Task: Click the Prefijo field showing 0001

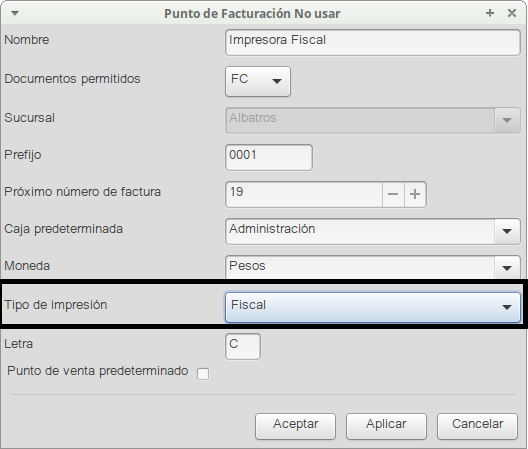Action: point(269,157)
